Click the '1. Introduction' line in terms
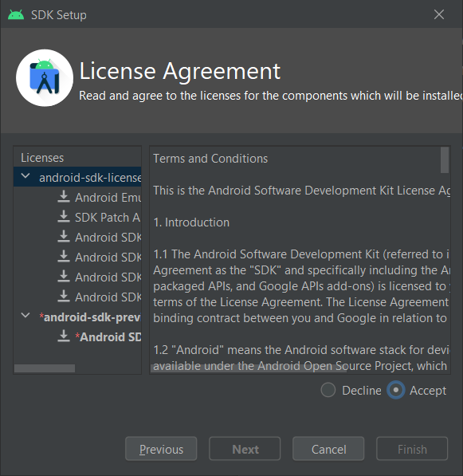463x476 pixels. point(191,222)
